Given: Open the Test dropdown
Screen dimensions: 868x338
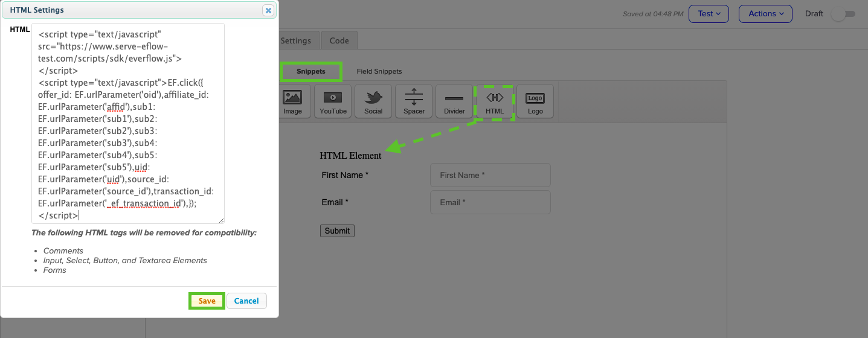Looking at the screenshot, I should (709, 14).
